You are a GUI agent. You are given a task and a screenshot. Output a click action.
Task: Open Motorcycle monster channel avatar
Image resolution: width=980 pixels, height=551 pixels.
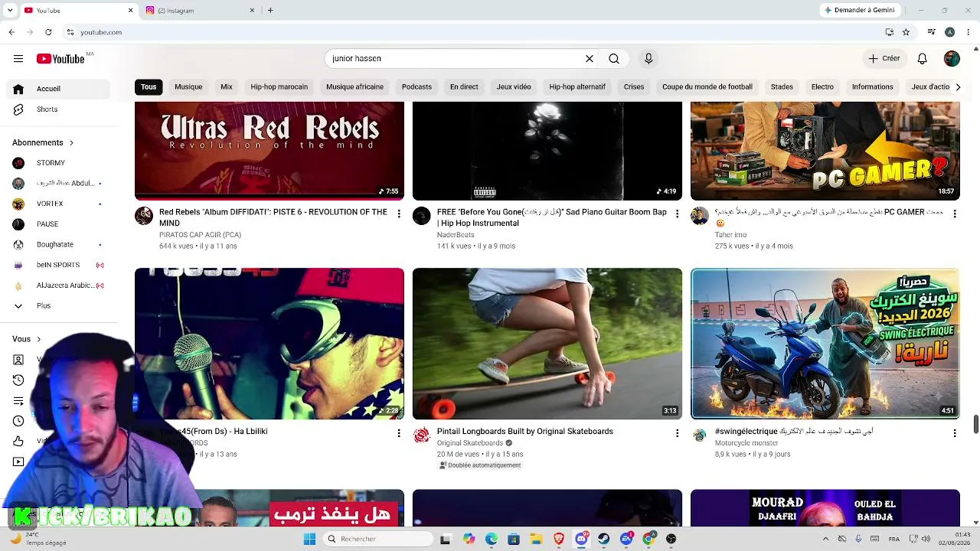[700, 435]
